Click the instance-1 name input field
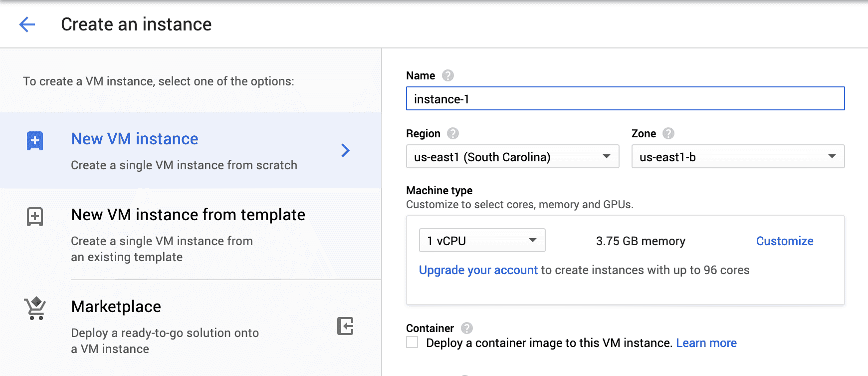Screen dimensions: 868x376 pos(626,99)
